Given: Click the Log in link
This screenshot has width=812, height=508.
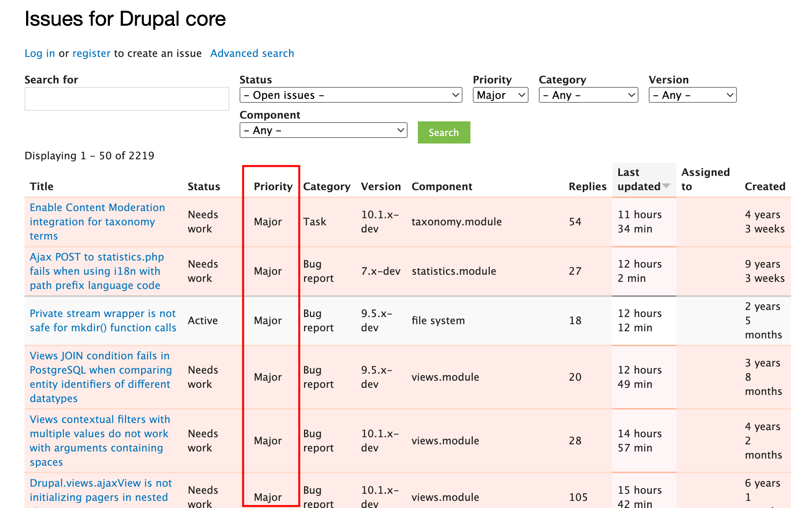Looking at the screenshot, I should [40, 53].
